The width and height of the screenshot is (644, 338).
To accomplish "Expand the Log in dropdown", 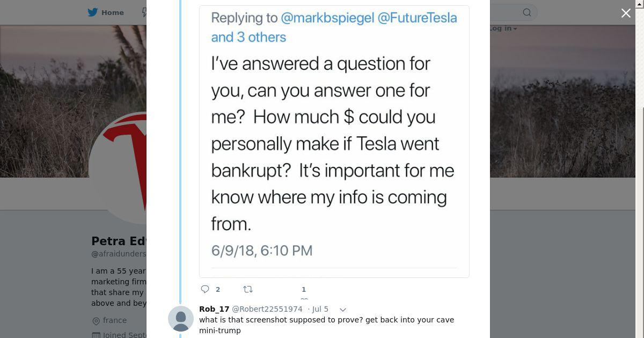I will (x=503, y=28).
